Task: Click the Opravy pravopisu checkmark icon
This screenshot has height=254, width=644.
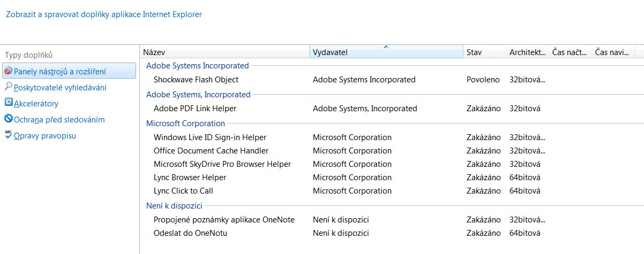Action: coord(8,135)
